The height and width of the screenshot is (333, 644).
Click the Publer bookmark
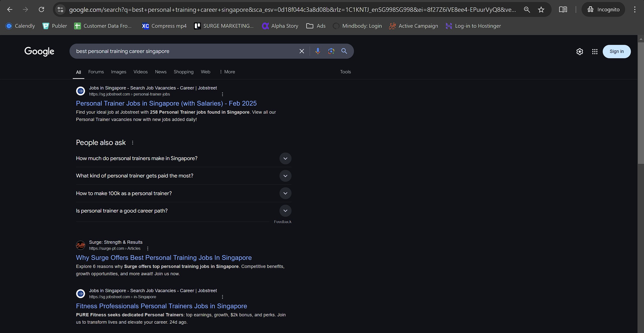55,26
